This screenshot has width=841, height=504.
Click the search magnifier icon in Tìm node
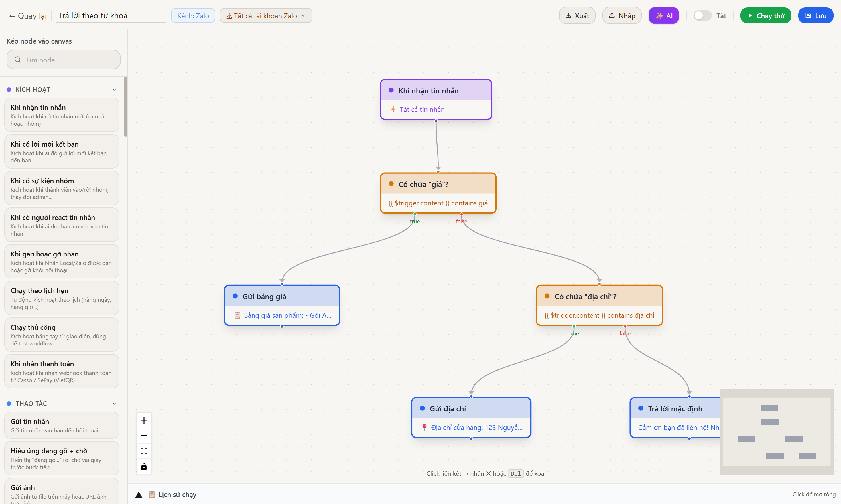point(18,60)
